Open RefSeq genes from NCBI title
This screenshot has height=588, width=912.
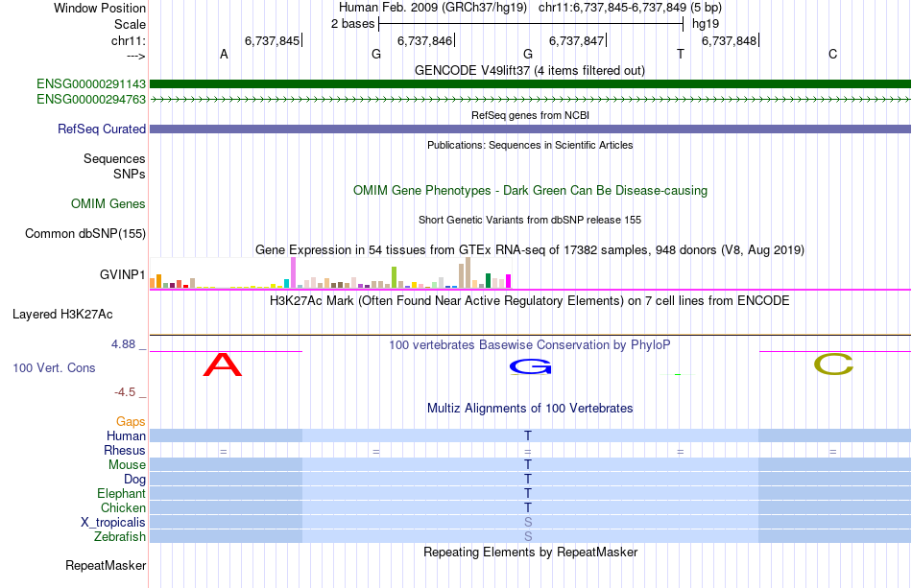(x=530, y=116)
